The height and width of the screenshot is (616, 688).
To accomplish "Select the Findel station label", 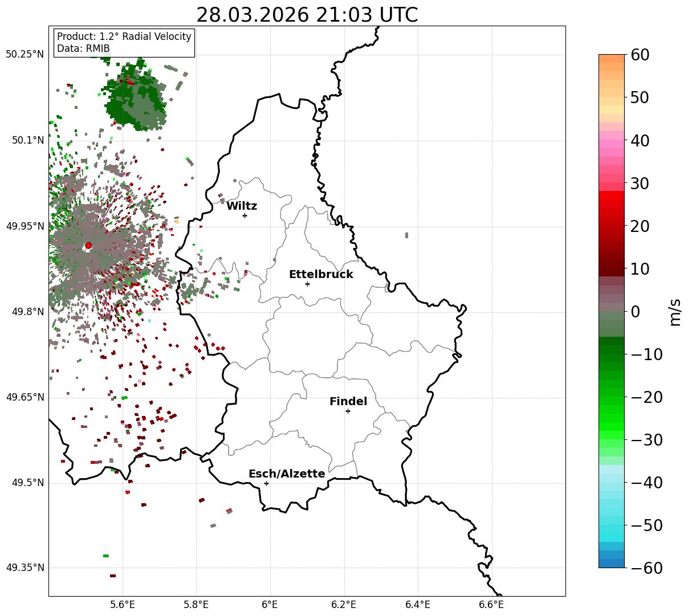I will tap(348, 401).
